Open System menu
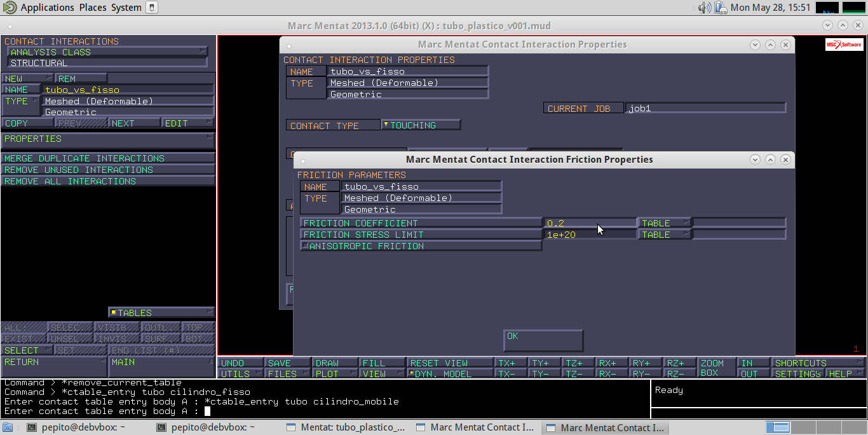This screenshot has width=868, height=435. coord(126,8)
